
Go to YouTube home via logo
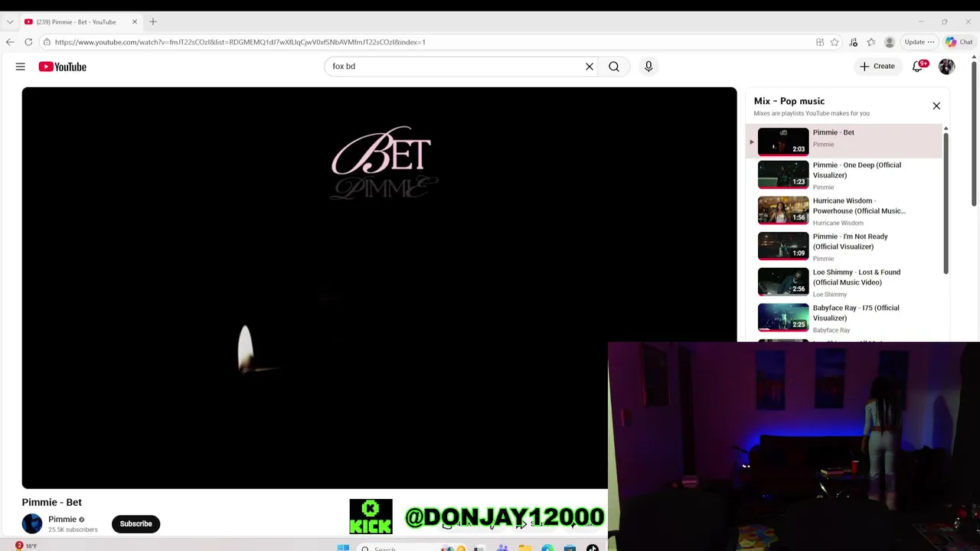63,67
